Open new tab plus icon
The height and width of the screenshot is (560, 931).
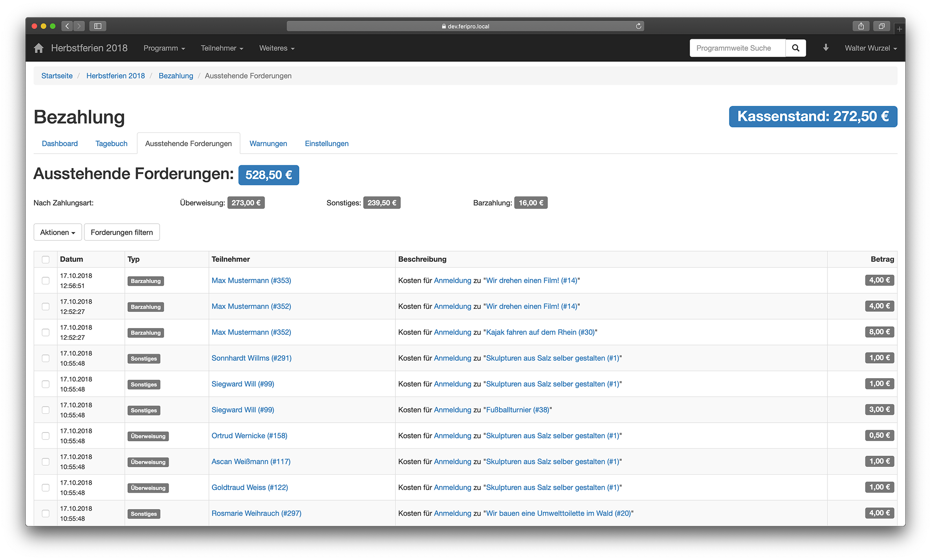(x=899, y=29)
